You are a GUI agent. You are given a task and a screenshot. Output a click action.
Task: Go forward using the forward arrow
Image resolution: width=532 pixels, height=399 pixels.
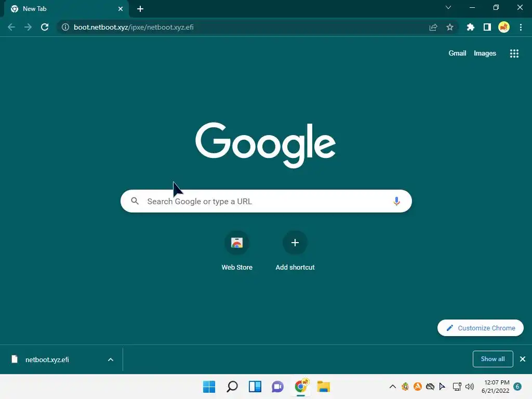tap(28, 27)
